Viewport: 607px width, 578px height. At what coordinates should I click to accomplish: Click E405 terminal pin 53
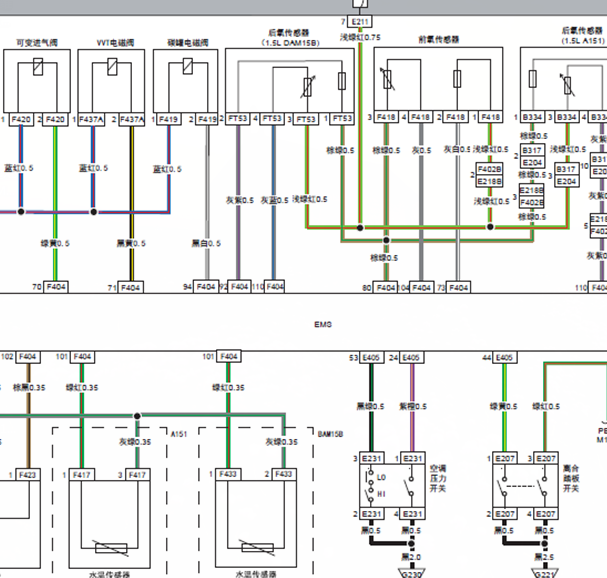(x=371, y=357)
